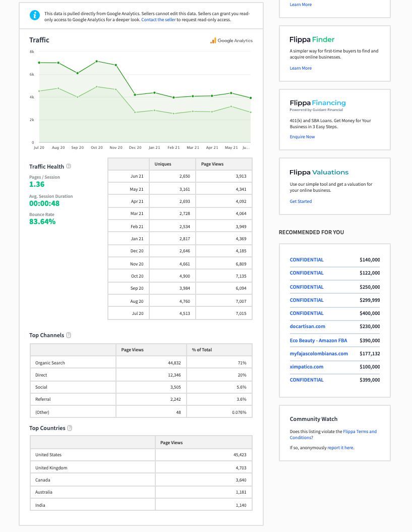The image size is (412, 532).
Task: Click report it here link
Action: point(340,448)
